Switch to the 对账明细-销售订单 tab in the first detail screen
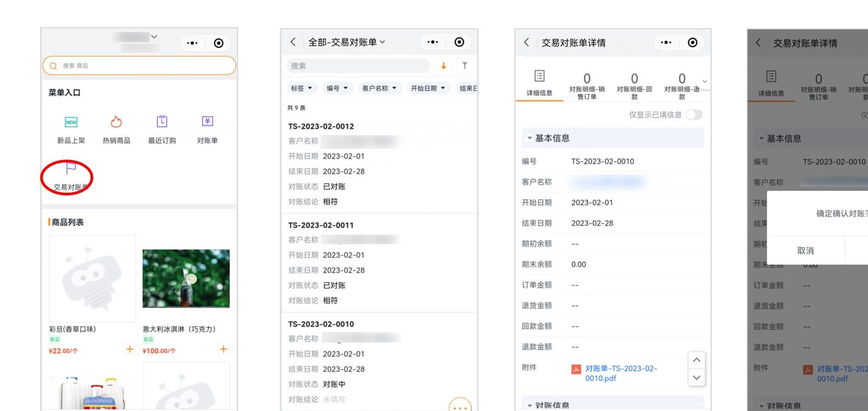This screenshot has width=868, height=411. [586, 86]
